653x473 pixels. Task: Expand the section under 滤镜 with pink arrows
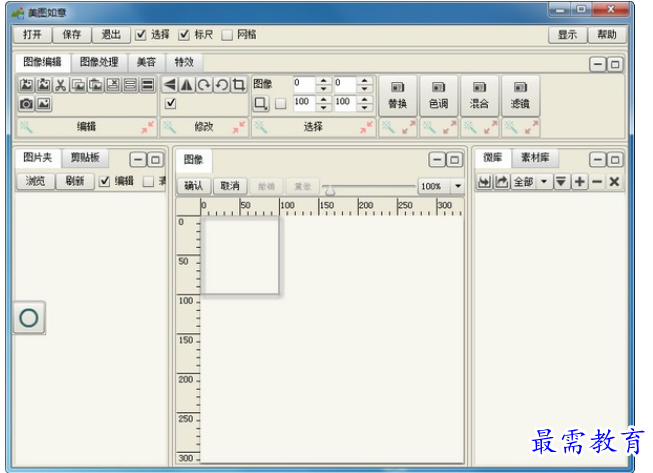pyautogui.click(x=531, y=127)
